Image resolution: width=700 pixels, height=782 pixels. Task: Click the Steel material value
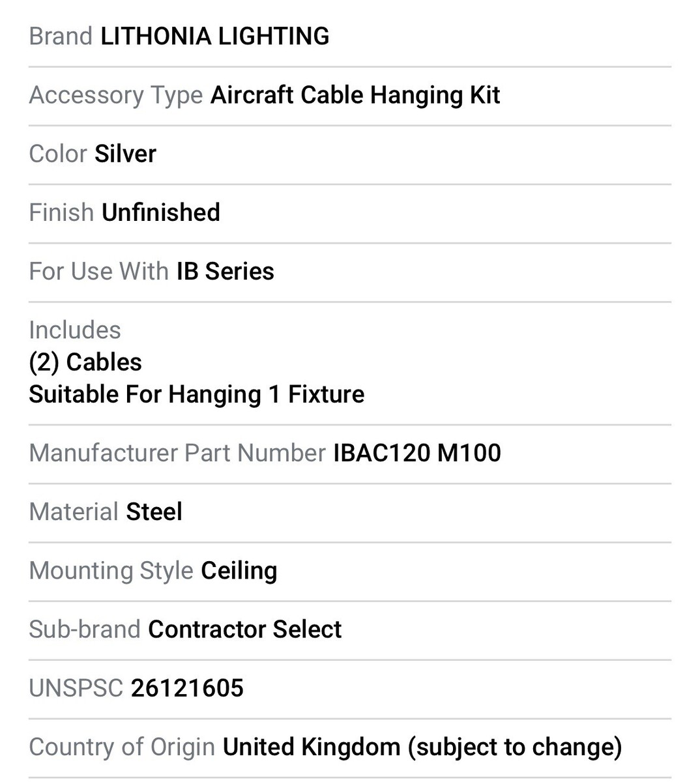point(154,512)
